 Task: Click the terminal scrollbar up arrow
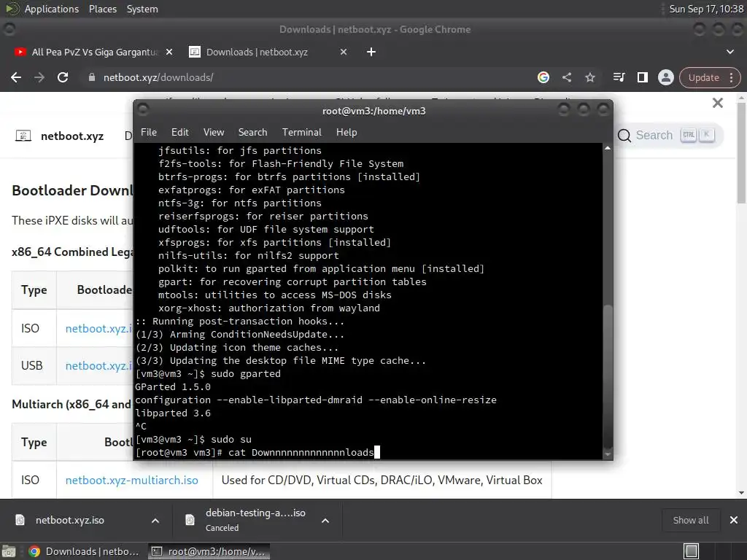[x=608, y=148]
